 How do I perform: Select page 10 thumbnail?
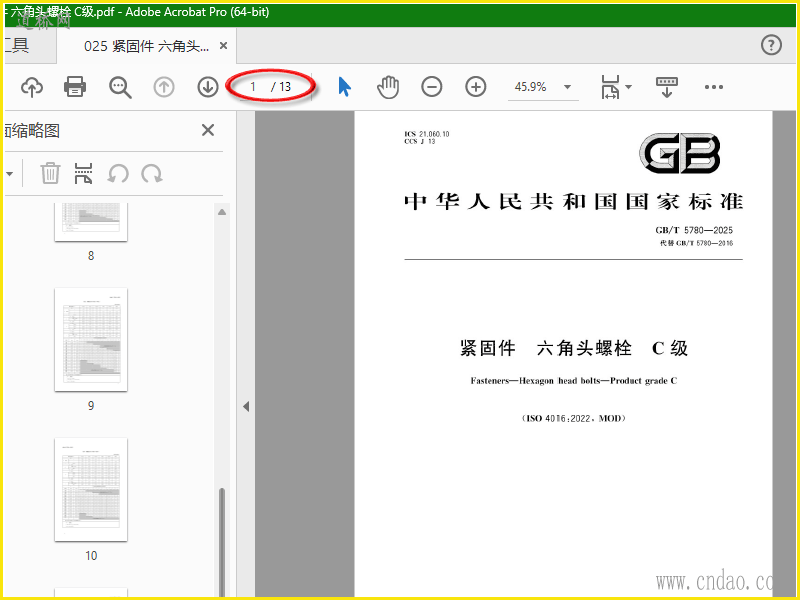[91, 489]
